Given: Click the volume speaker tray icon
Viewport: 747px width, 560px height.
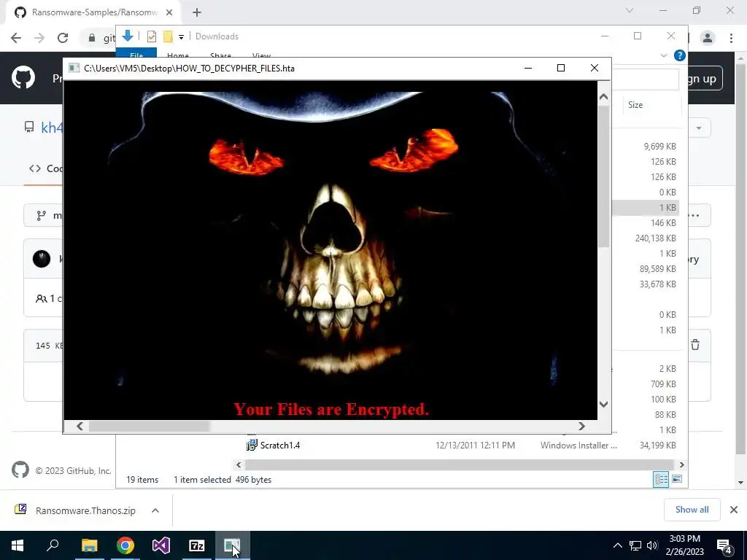Looking at the screenshot, I should coord(652,545).
